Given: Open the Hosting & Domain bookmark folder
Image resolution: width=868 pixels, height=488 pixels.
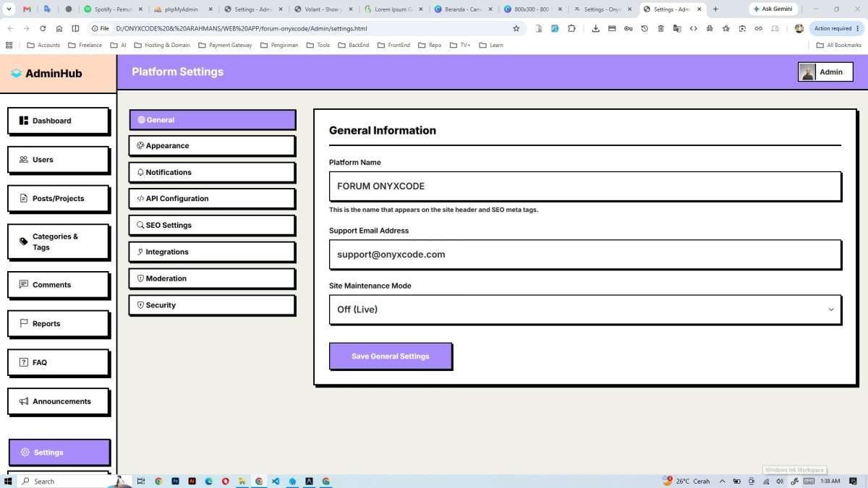Looking at the screenshot, I should (x=163, y=45).
